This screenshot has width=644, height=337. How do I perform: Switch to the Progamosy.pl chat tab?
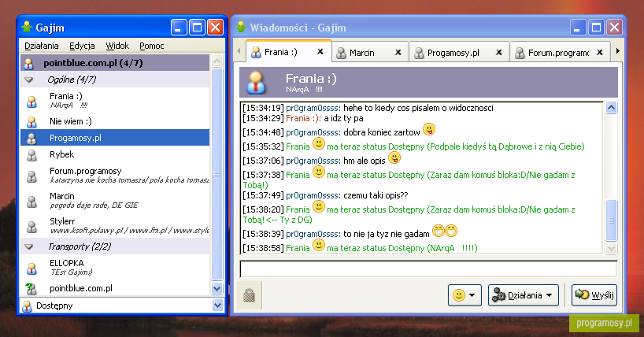(460, 52)
